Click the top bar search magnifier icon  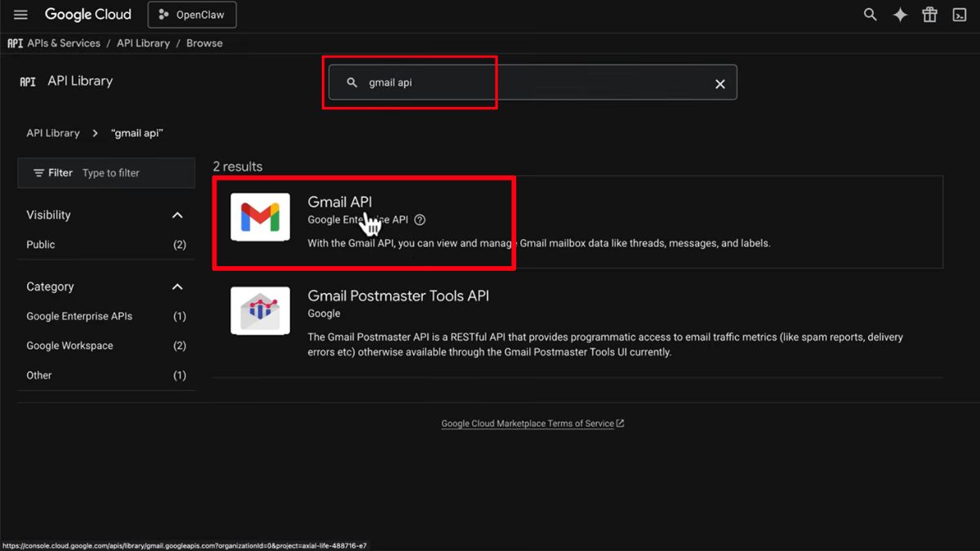coord(871,15)
